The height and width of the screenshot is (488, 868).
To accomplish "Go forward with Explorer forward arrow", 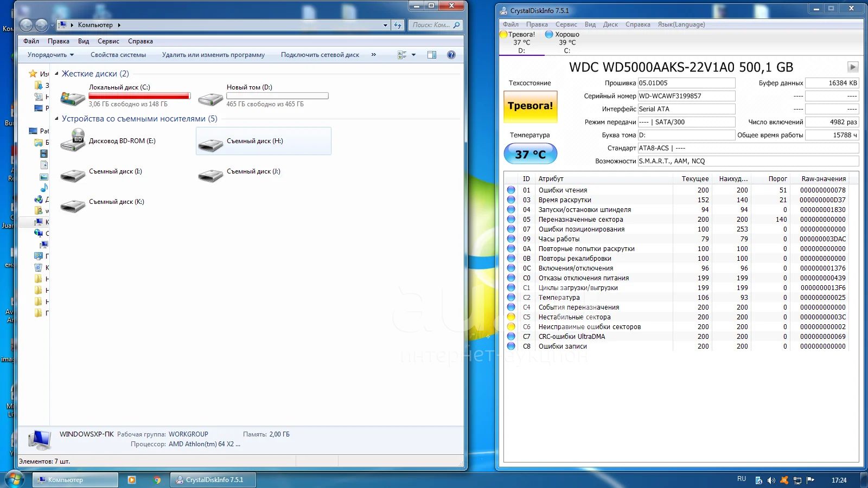I will (42, 25).
